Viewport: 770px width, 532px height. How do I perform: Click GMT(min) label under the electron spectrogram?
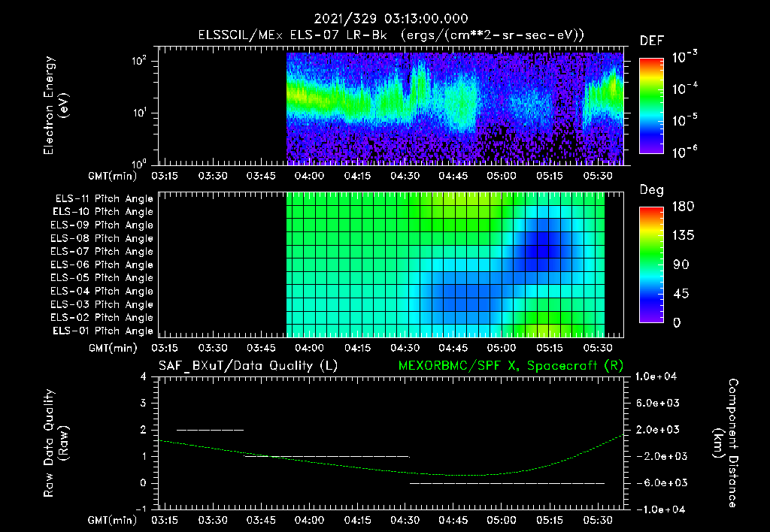pyautogui.click(x=113, y=176)
